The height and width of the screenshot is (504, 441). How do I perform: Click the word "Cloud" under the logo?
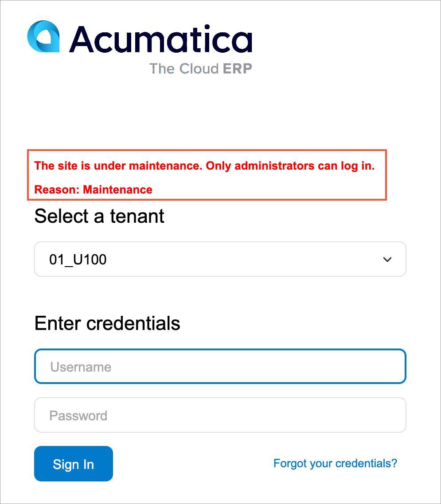(x=199, y=69)
